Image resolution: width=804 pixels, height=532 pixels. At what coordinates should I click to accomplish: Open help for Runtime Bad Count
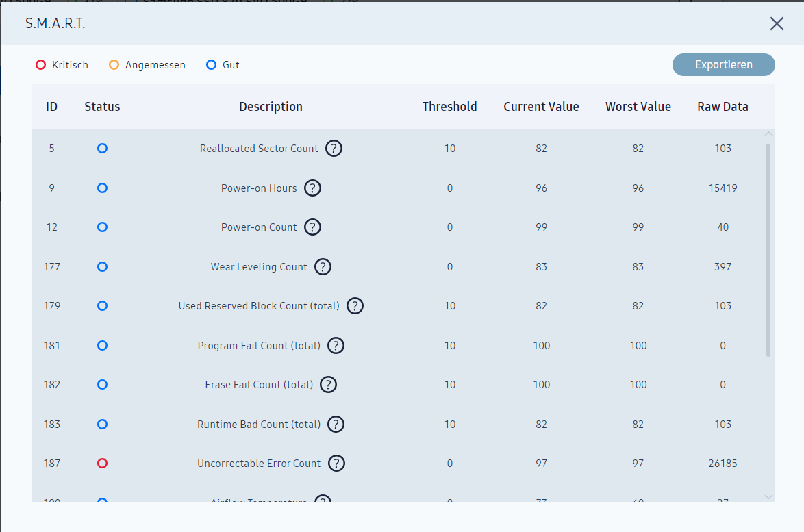(x=336, y=425)
